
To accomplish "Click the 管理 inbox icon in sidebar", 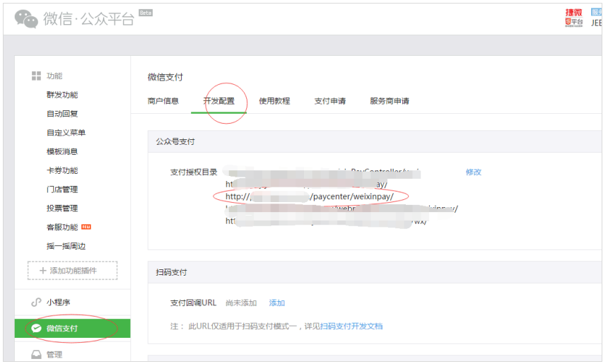I will coord(36,355).
